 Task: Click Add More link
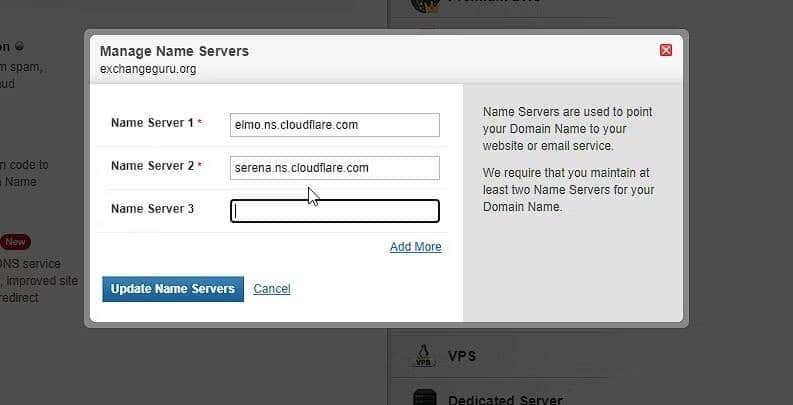click(x=415, y=247)
